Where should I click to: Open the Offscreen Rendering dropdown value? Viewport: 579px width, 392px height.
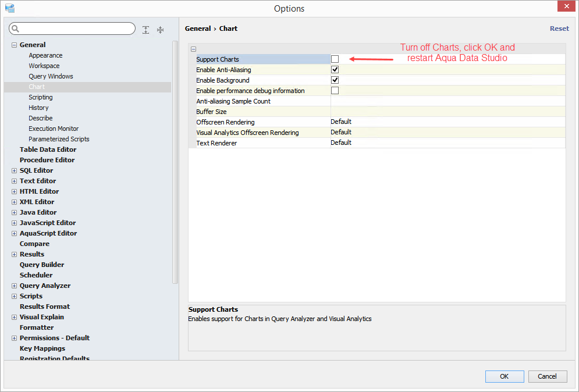447,122
